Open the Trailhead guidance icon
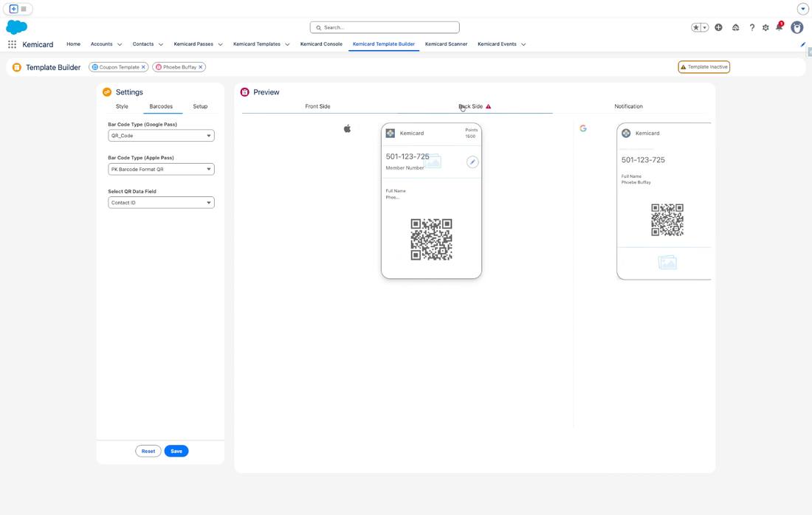This screenshot has height=515, width=812. pyautogui.click(x=735, y=27)
